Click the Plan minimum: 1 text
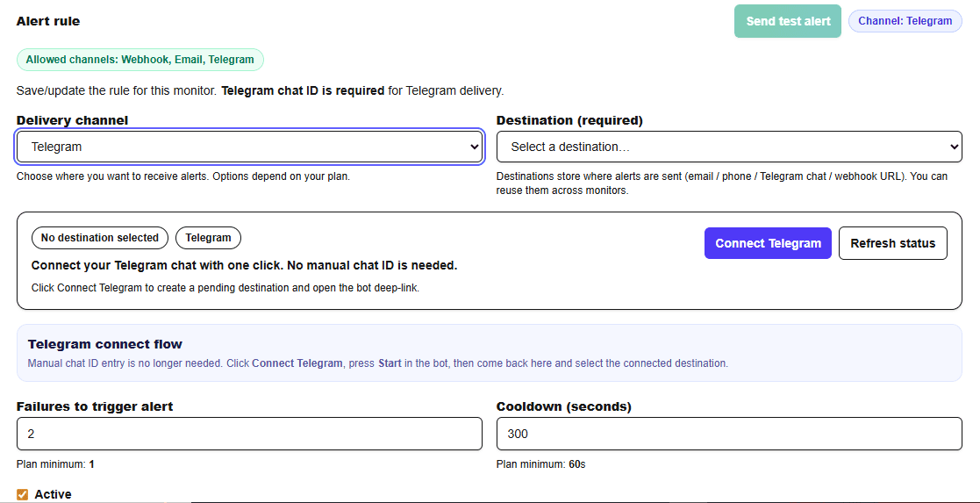The height and width of the screenshot is (503, 980). coord(55,464)
